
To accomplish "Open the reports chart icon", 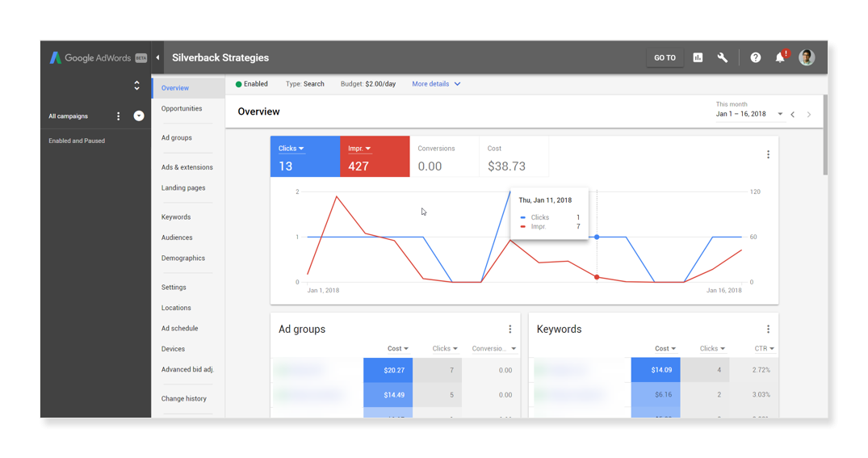I will (698, 57).
